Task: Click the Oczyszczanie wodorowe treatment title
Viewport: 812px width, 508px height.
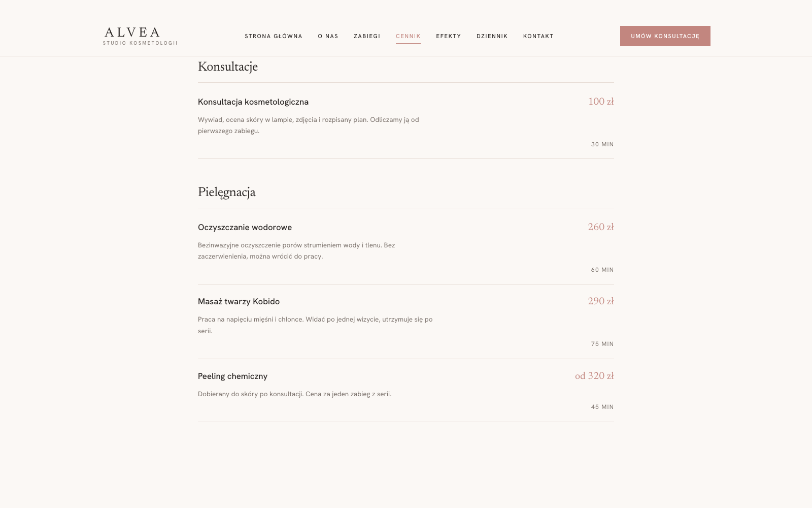Action: coord(245,227)
